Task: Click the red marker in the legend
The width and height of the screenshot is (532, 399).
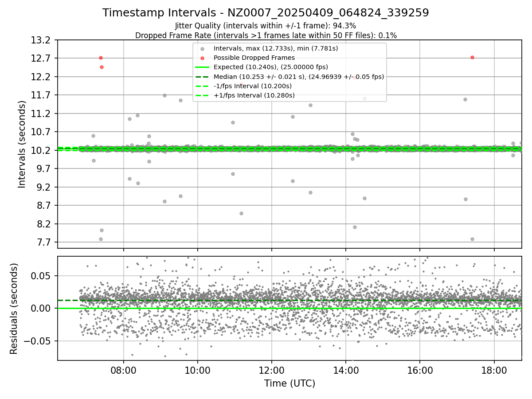Action: 202,58
